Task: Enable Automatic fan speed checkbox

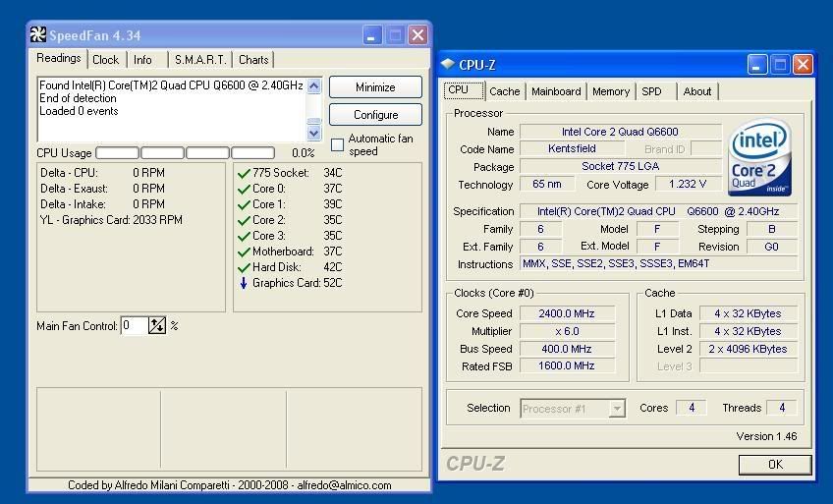Action: [x=337, y=145]
